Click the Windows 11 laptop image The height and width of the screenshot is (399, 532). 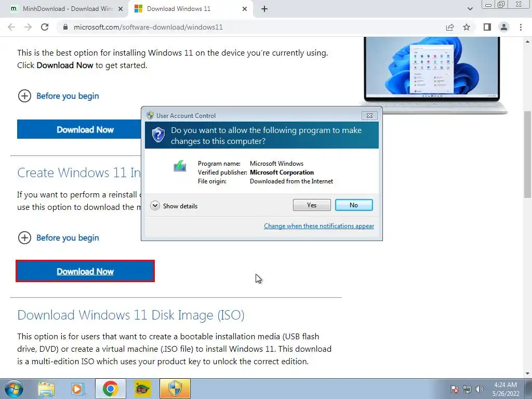click(x=432, y=75)
